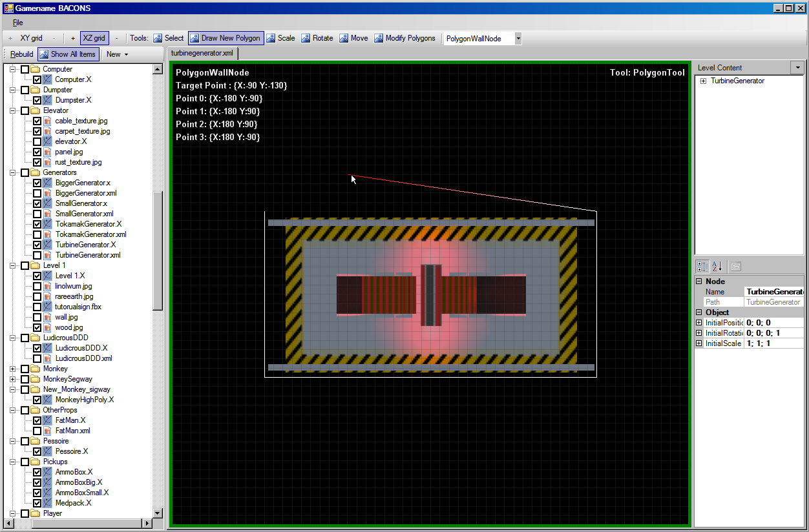Screen dimensions: 809x532
Task: Check the BiggerGenerator.xml checkbox
Action: coord(37,193)
